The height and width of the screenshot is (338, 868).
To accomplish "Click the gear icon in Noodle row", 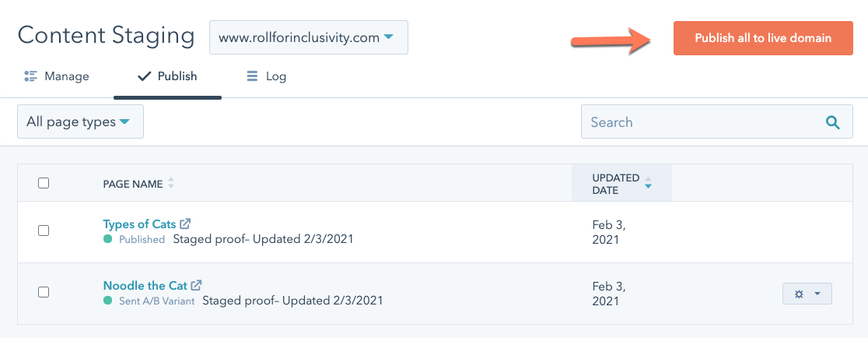I will 799,294.
